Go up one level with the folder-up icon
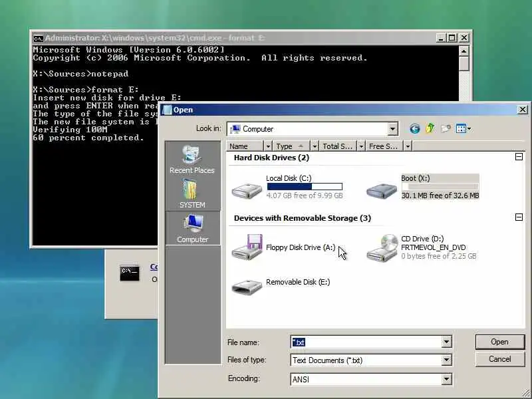 [x=430, y=128]
